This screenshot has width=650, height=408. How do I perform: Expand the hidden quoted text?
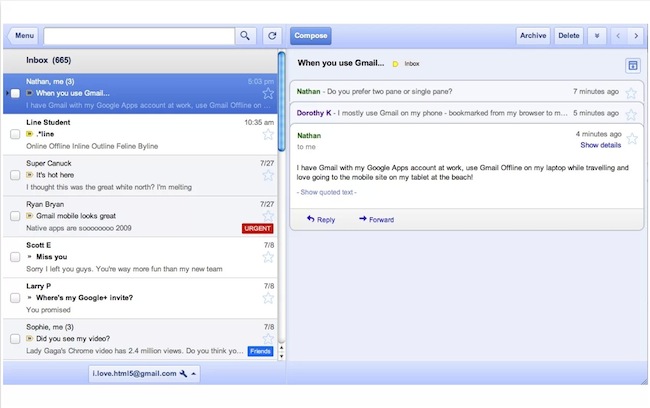coord(326,192)
